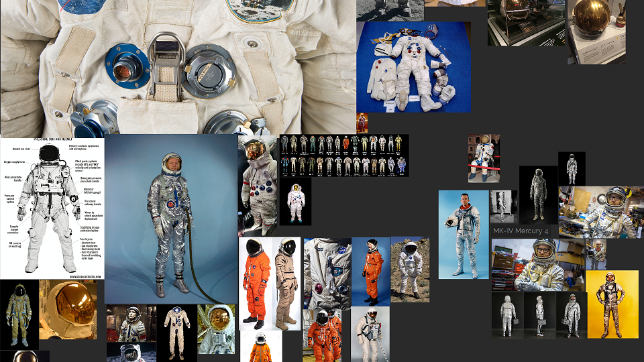Select the grid chart of many spacesuits
644x362 pixels.
point(344,156)
